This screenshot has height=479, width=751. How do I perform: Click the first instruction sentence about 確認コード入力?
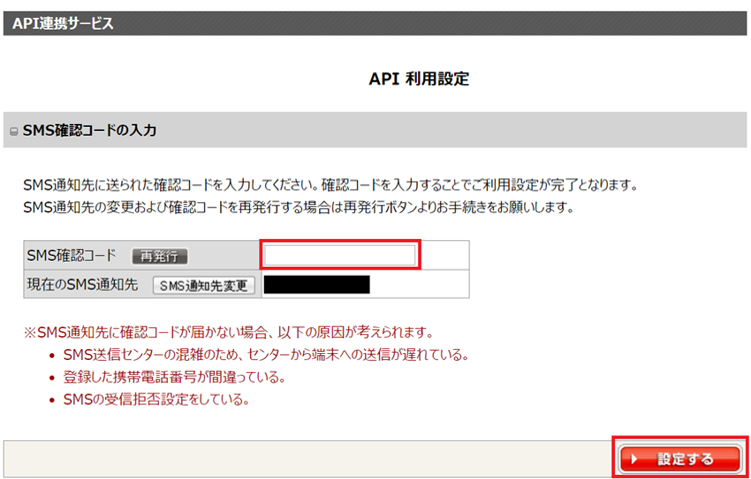click(330, 186)
